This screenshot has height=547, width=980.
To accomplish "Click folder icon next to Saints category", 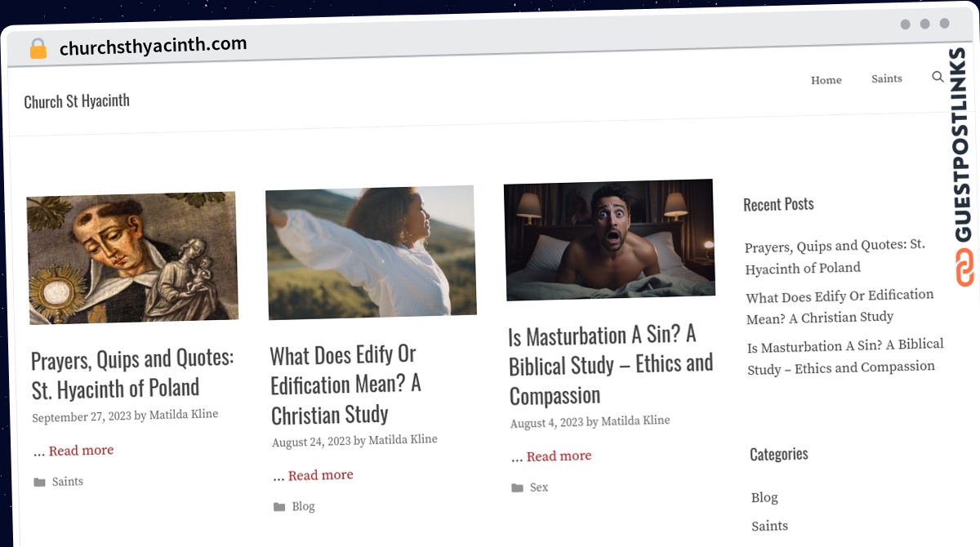I will pyautogui.click(x=39, y=483).
